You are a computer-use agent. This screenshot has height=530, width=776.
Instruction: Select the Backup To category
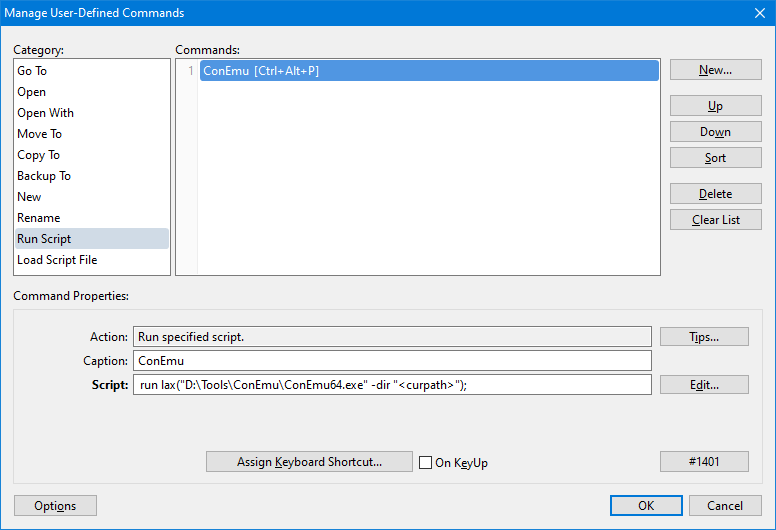tap(44, 176)
